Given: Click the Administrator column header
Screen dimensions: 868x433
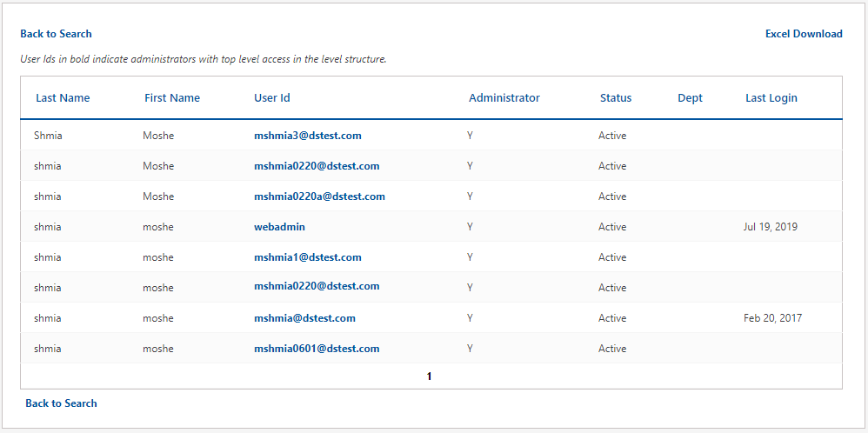Looking at the screenshot, I should [x=504, y=98].
